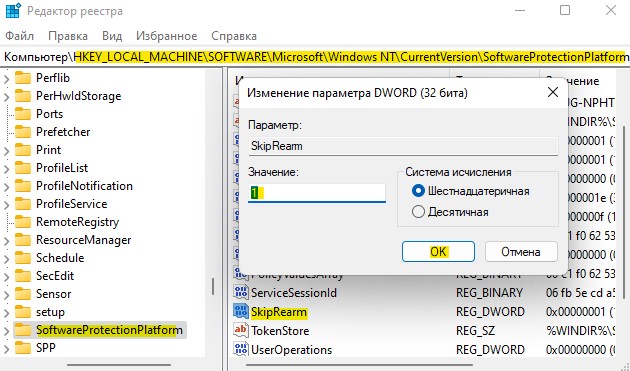
Task: Click the ServiceSessionId binary value icon
Action: [x=241, y=293]
